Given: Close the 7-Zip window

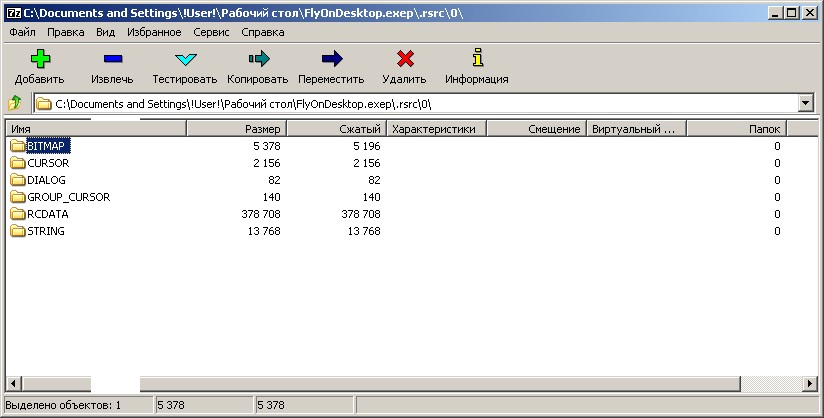Looking at the screenshot, I should click(x=809, y=13).
